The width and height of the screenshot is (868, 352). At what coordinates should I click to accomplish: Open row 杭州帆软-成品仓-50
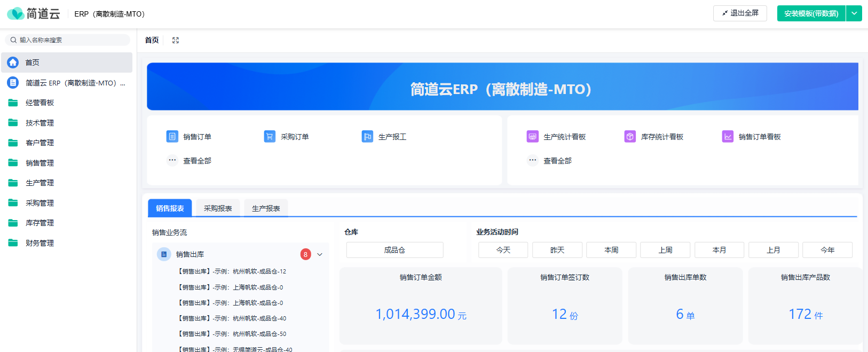[232, 334]
